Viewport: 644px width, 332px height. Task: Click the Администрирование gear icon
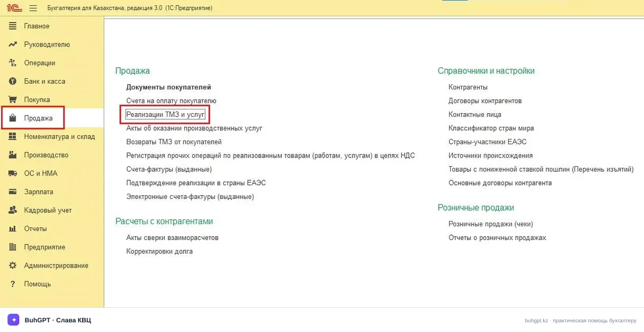coord(13,265)
